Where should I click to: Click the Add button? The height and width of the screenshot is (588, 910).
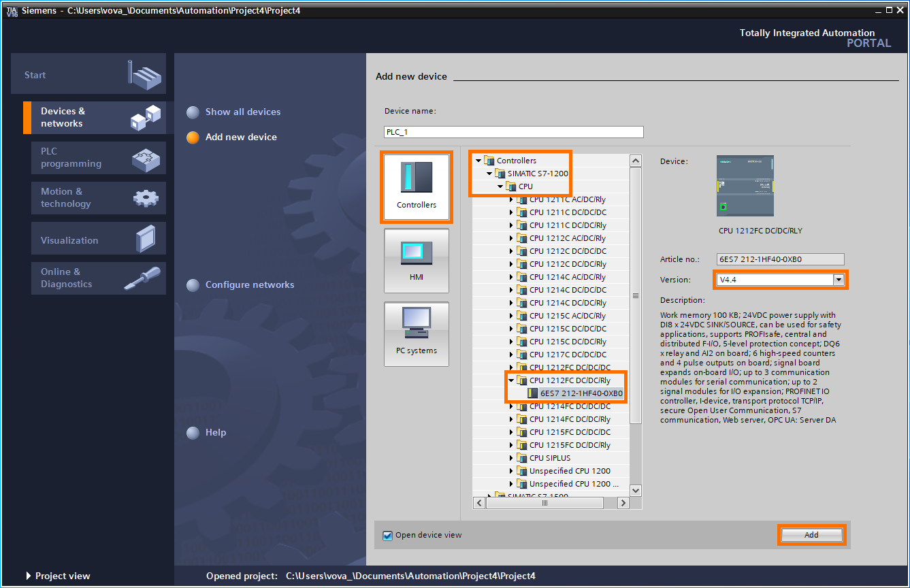click(811, 535)
